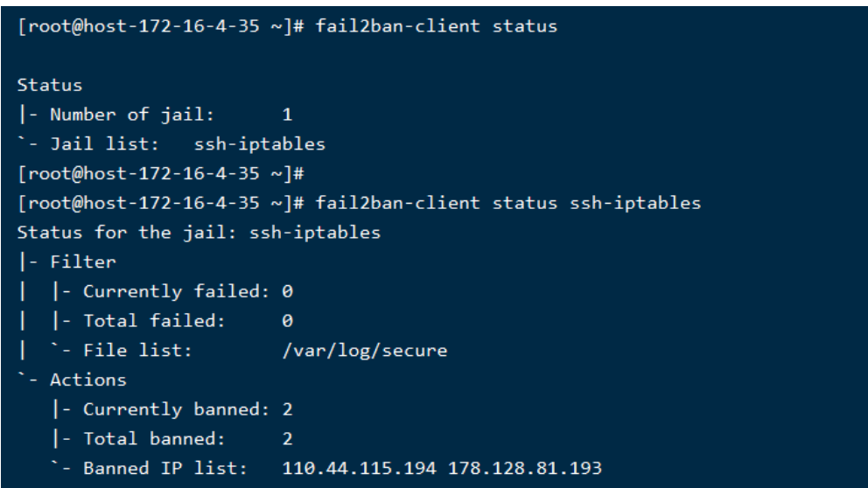The height and width of the screenshot is (488, 868).
Task: Click the Currently failed entry
Action: point(182,291)
